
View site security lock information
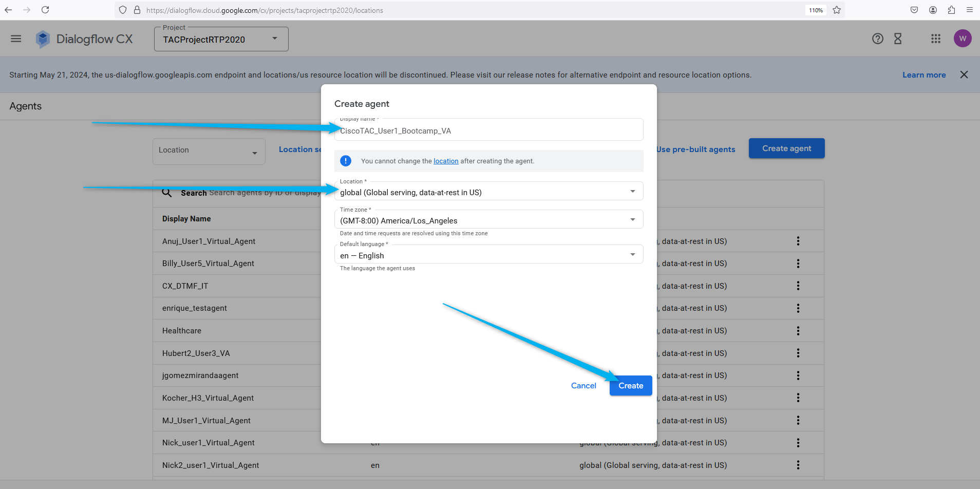137,10
